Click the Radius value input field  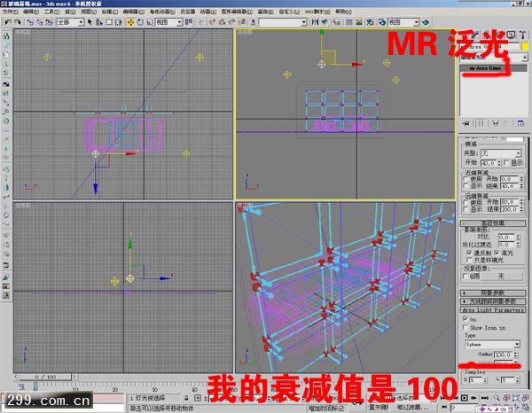[503, 355]
